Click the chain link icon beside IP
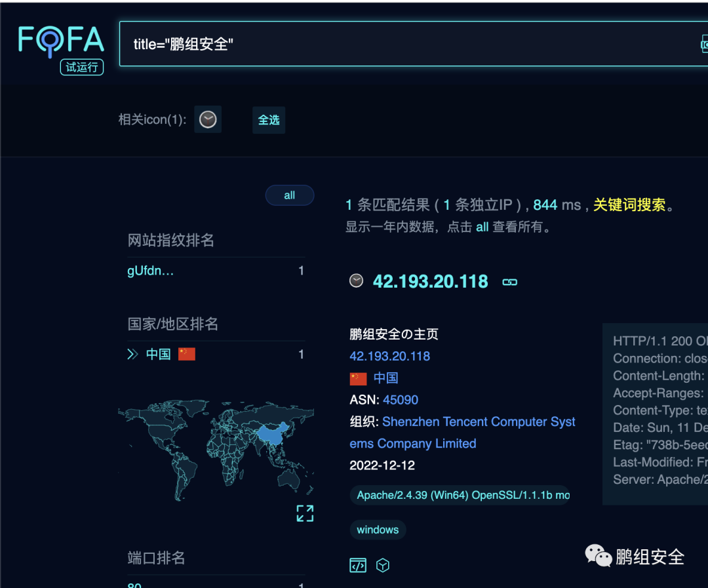Screen dimensions: 708x588 click(x=510, y=283)
